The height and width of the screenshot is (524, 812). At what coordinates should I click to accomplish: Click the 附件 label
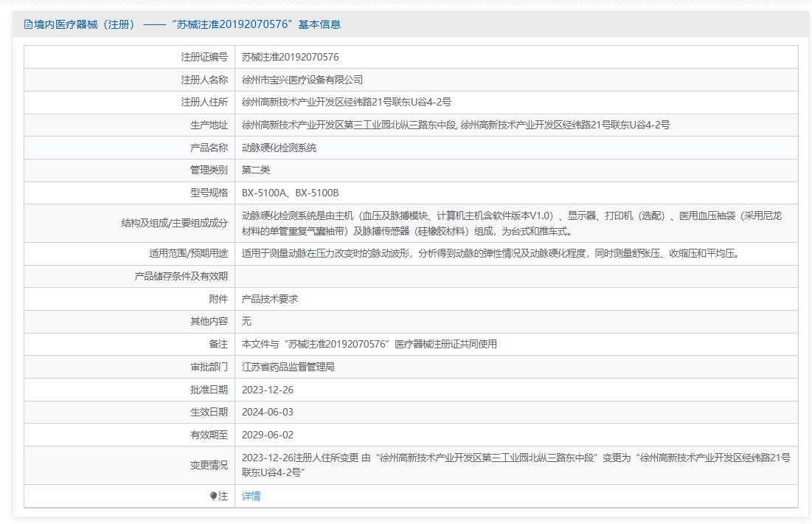click(x=218, y=299)
